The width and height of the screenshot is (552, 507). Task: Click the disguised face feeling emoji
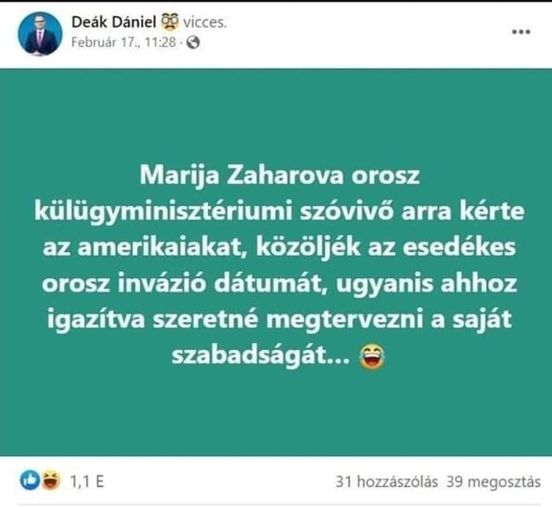click(x=170, y=22)
